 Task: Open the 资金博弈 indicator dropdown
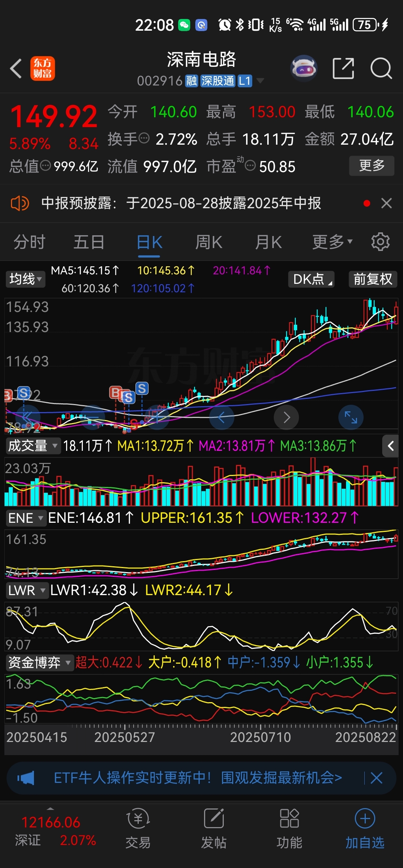[40, 663]
